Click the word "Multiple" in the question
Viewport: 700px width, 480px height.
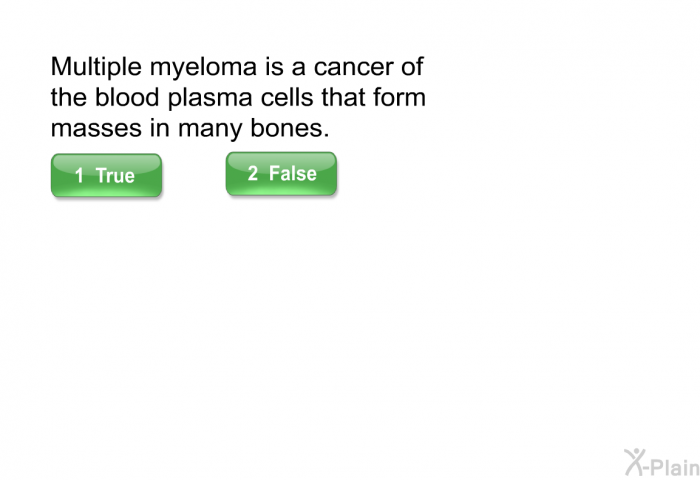coord(96,67)
